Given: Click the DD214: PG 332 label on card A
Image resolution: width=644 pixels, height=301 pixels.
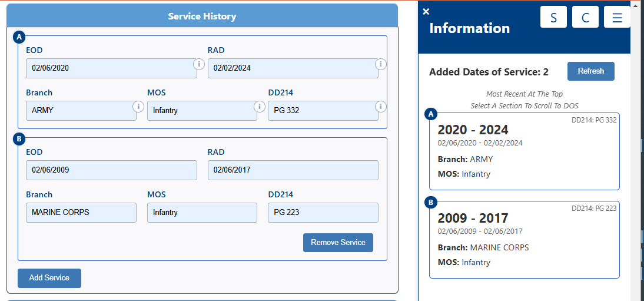Looking at the screenshot, I should click(x=594, y=120).
